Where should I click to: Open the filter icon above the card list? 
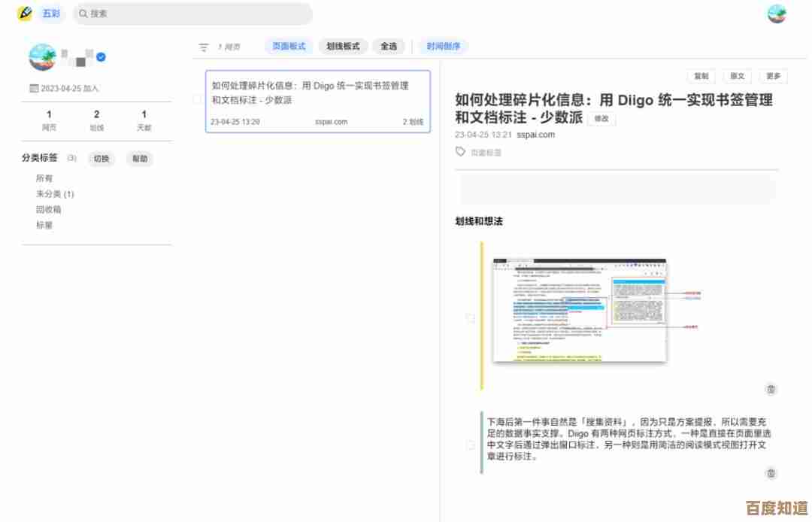[x=203, y=47]
